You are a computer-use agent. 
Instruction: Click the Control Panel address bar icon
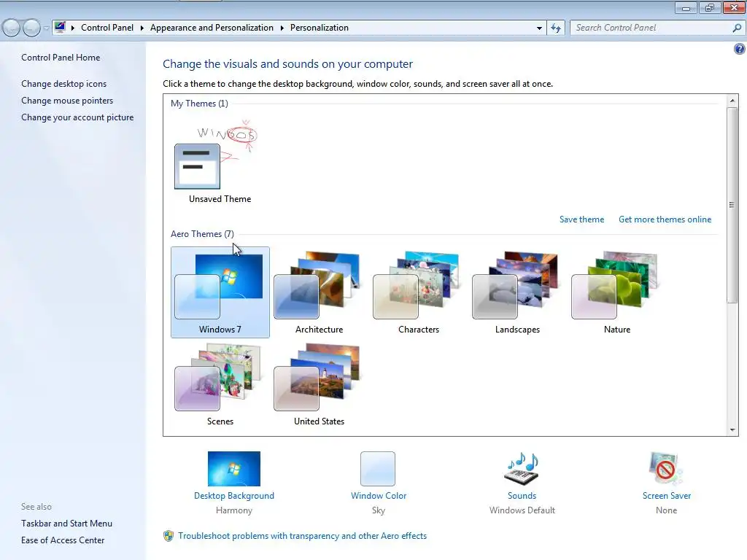pyautogui.click(x=60, y=27)
